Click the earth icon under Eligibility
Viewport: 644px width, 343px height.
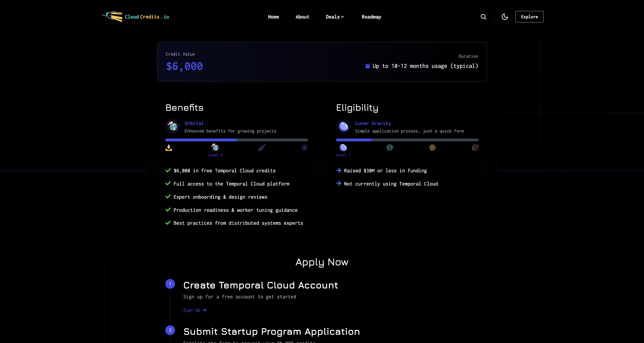pos(390,148)
